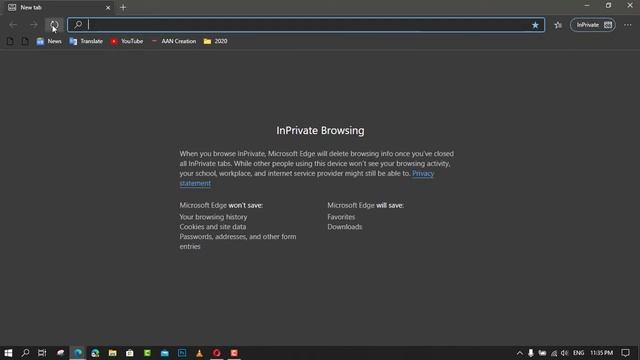Viewport: 640px width, 360px height.
Task: Open the YouTube favorite
Action: [127, 41]
